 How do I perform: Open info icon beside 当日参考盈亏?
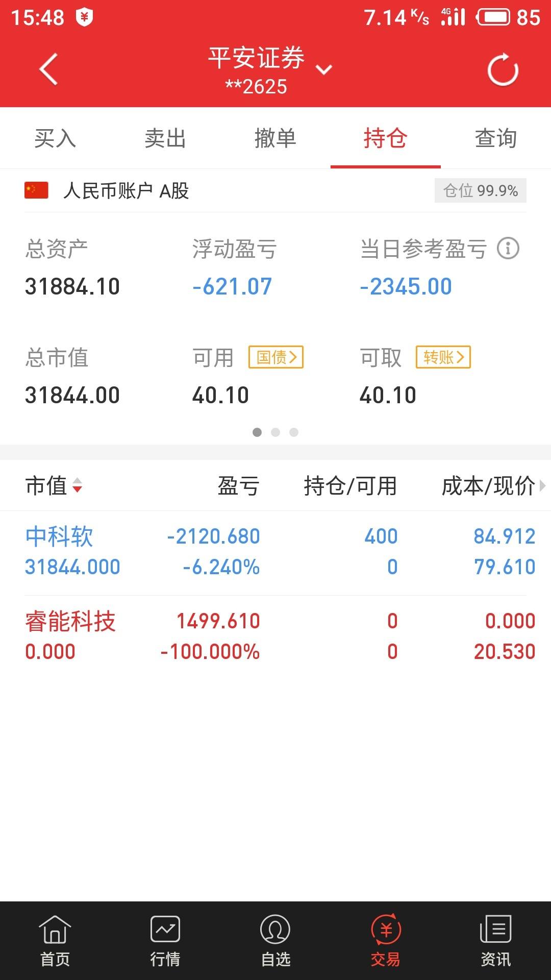pos(508,249)
